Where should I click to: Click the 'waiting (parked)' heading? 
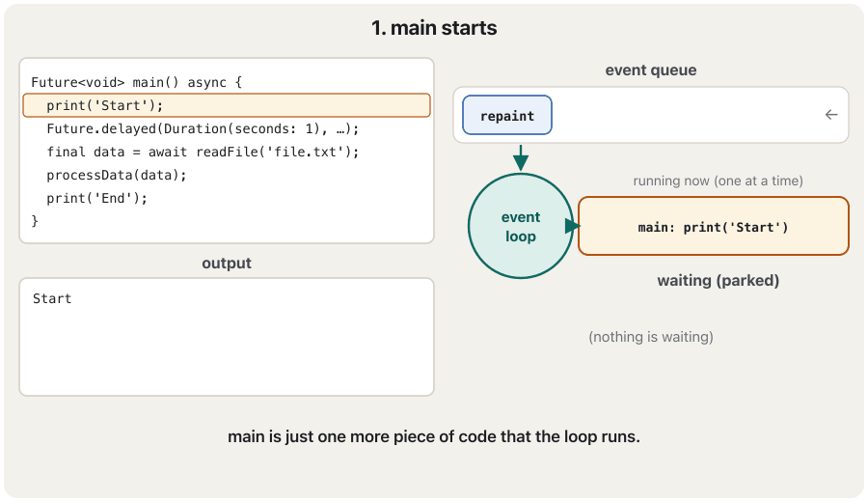pyautogui.click(x=718, y=280)
